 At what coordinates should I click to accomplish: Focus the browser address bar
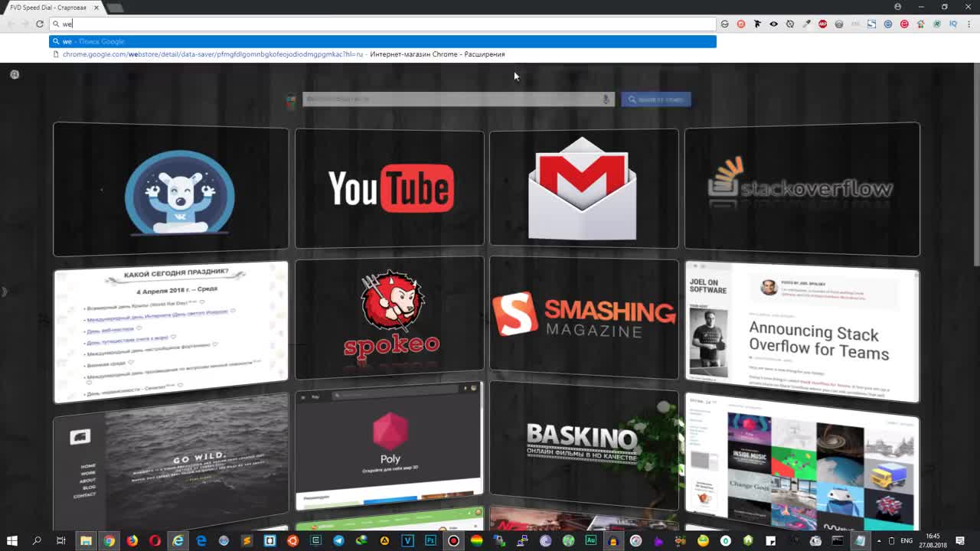pos(383,24)
